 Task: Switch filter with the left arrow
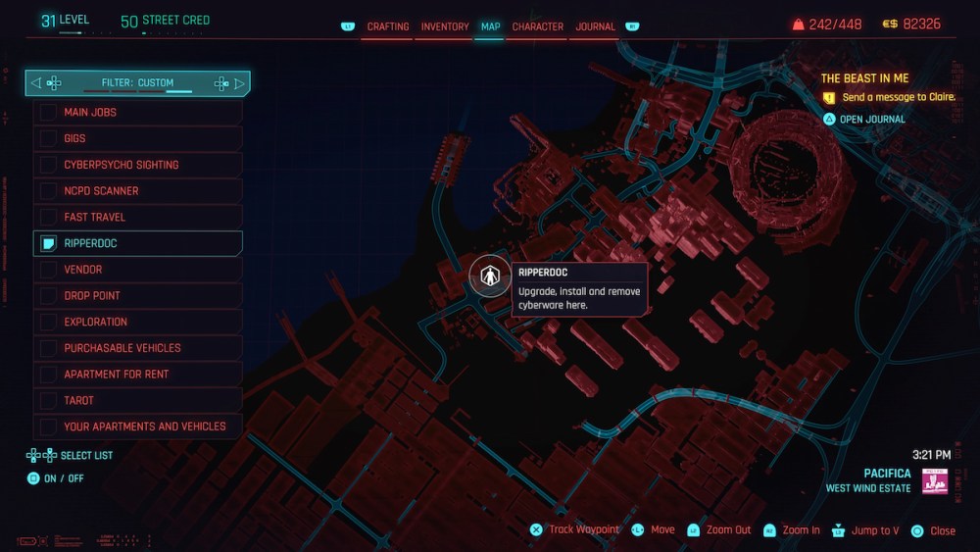[36, 83]
